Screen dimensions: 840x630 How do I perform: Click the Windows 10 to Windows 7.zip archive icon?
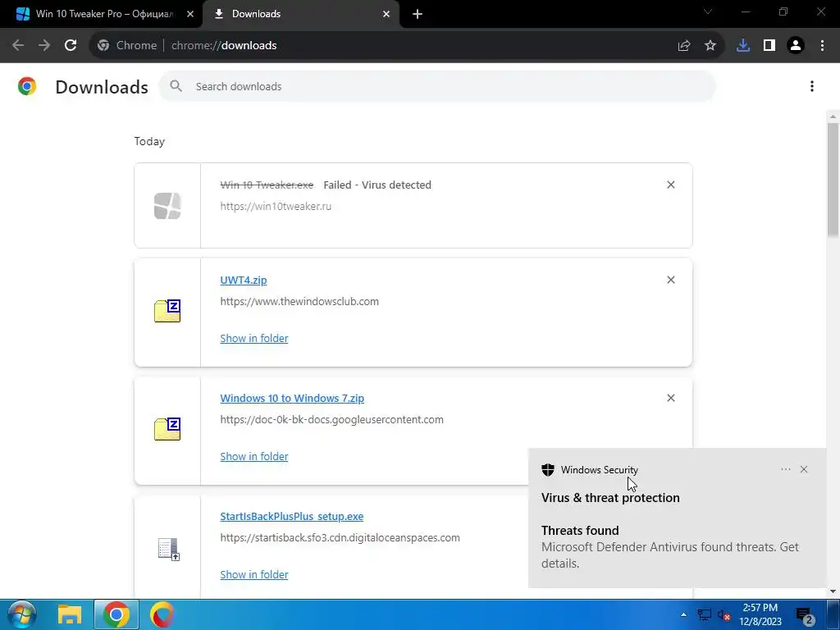tap(167, 428)
